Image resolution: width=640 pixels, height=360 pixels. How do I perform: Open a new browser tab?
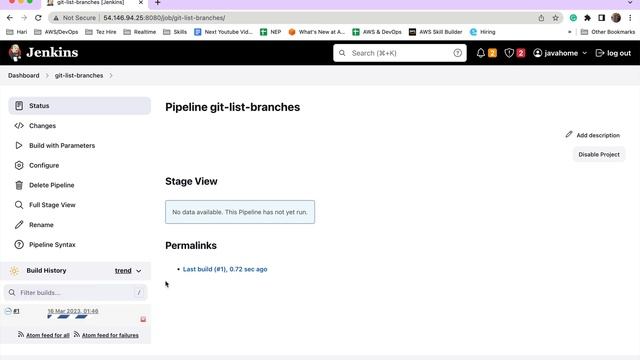click(158, 3)
